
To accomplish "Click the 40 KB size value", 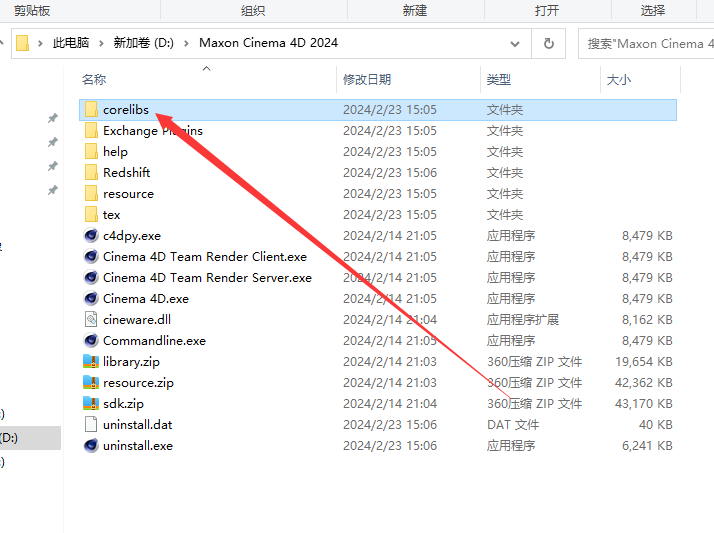I will click(655, 425).
